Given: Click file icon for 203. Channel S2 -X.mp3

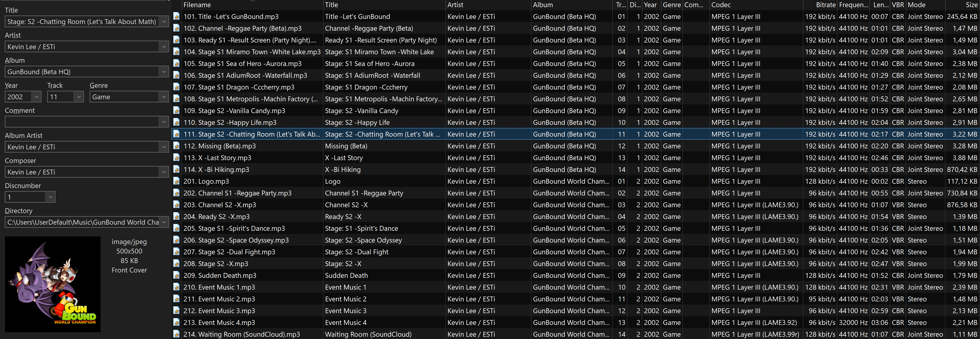Looking at the screenshot, I should 176,204.
